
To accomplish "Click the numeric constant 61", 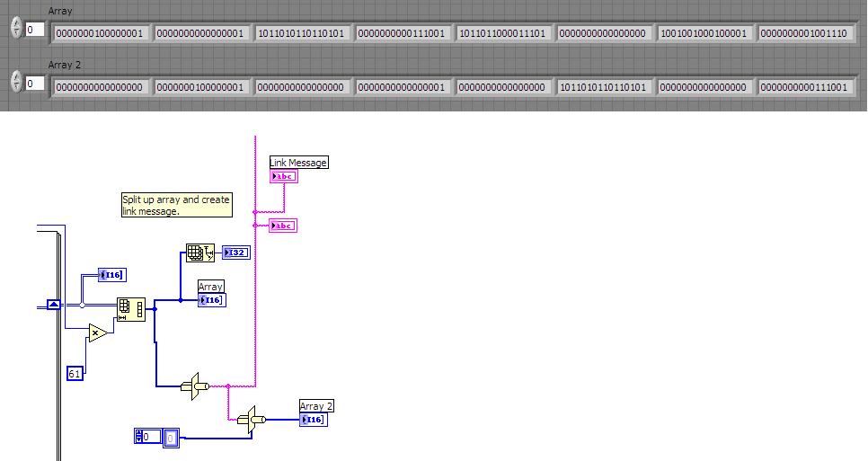I will [x=75, y=374].
